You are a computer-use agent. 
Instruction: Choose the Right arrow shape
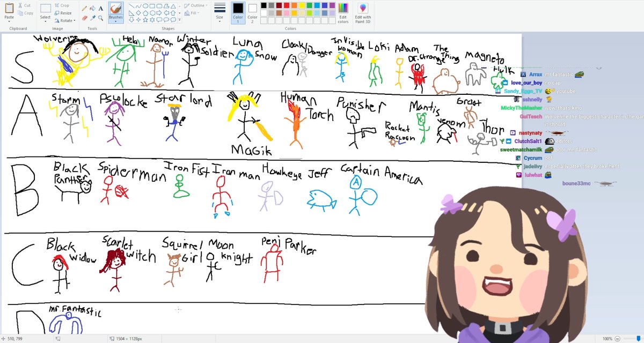pos(159,13)
